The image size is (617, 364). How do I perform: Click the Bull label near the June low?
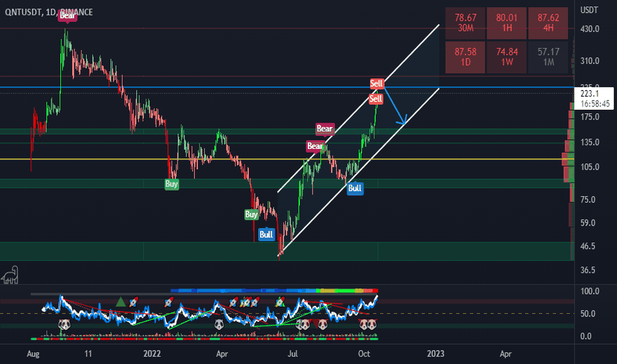click(266, 234)
